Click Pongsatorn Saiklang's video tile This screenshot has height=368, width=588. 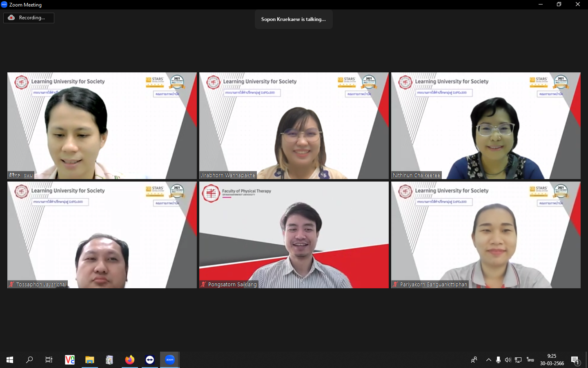(x=294, y=235)
